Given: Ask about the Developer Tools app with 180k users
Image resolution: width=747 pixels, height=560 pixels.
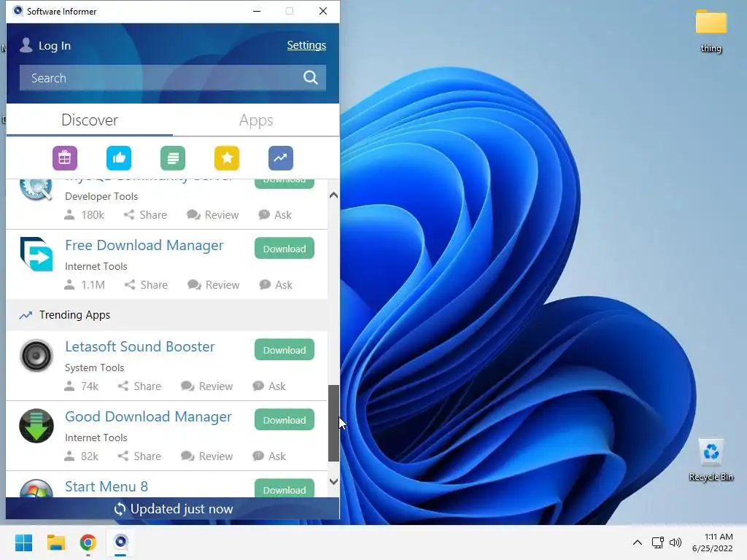Looking at the screenshot, I should (x=275, y=215).
